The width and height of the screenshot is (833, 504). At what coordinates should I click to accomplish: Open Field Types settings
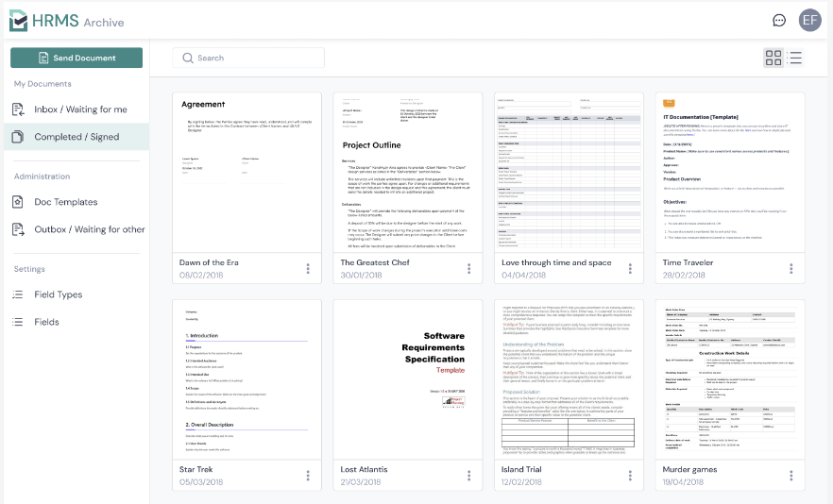[76, 294]
